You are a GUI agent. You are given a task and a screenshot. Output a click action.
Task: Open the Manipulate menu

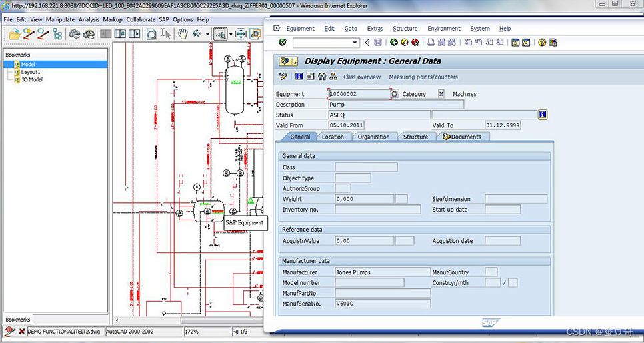[x=61, y=19]
